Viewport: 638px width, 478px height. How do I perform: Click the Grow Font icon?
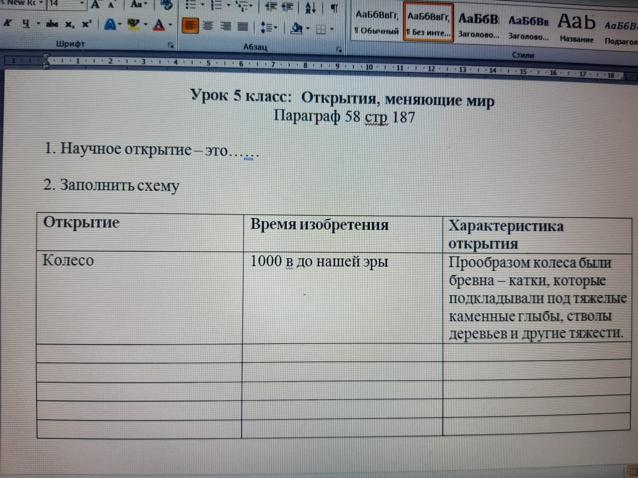[x=96, y=4]
